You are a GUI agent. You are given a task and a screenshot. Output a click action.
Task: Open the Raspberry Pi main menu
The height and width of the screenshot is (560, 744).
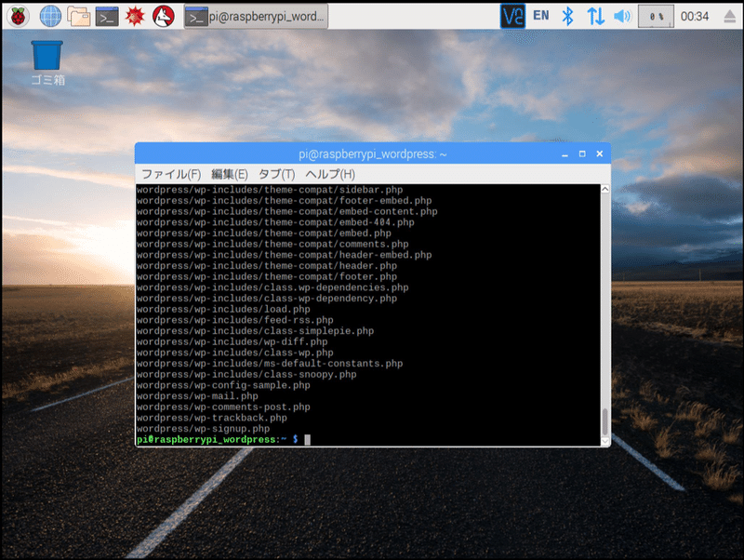(x=18, y=17)
